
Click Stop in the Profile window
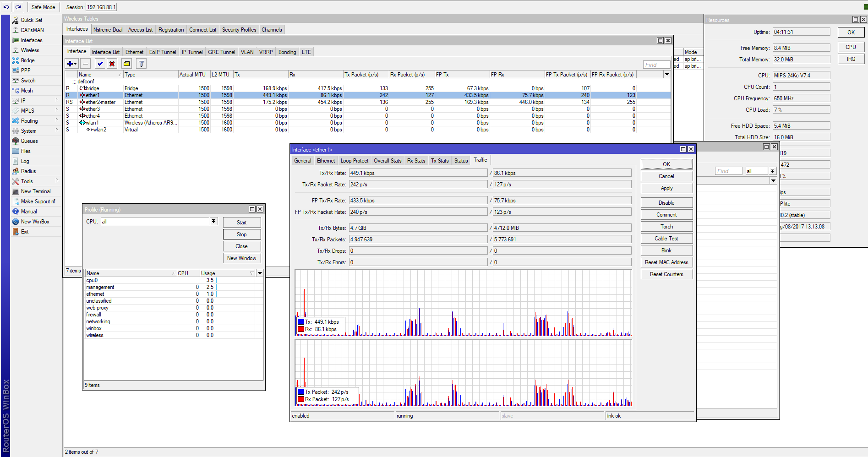point(242,234)
